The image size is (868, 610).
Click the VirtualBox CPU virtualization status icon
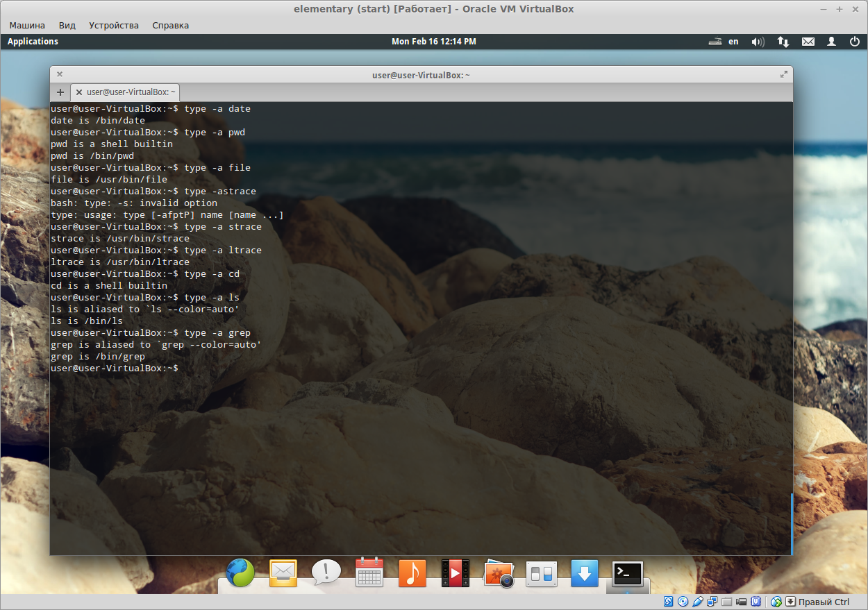pyautogui.click(x=756, y=602)
